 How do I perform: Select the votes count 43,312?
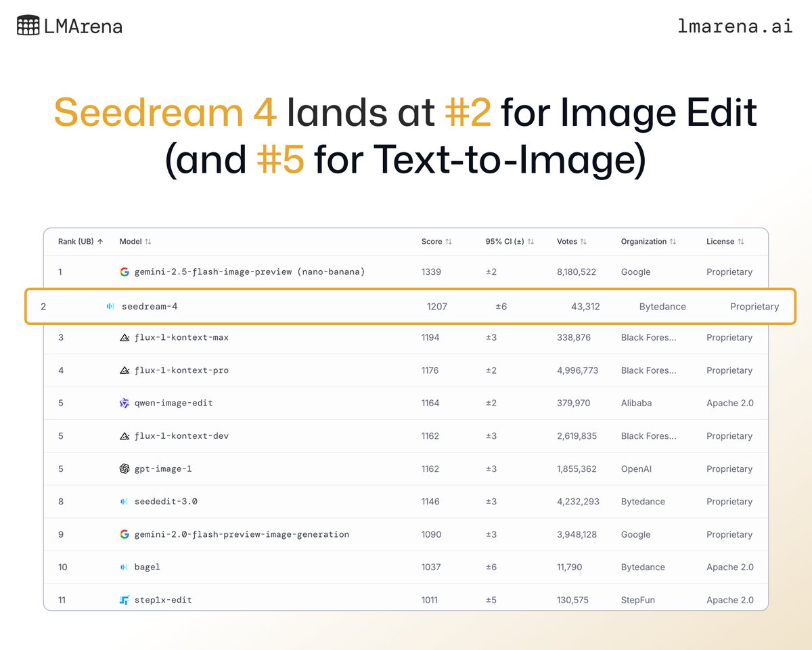coord(585,307)
